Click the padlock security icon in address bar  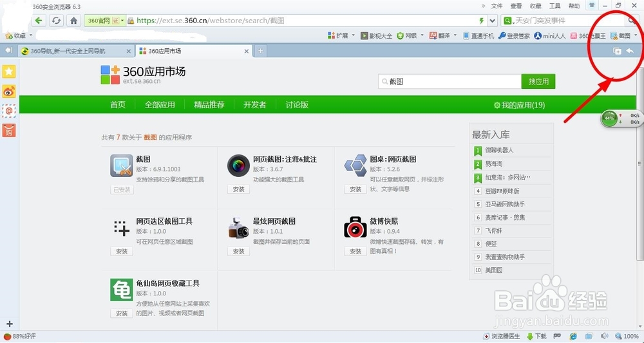point(131,21)
